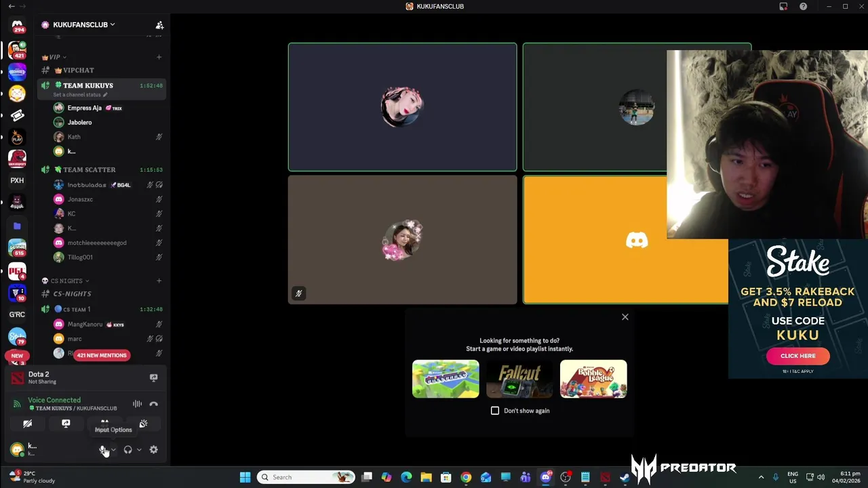Viewport: 868px width, 488px height.
Task: Collapse the CS NIGHTS category
Action: [65, 281]
